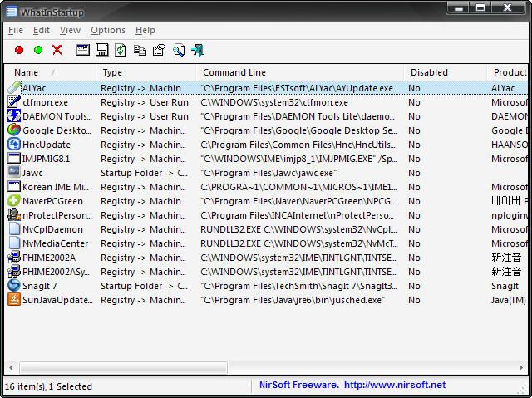The image size is (532, 398).
Task: Click the file properties toolbar icon
Action: coord(159,50)
